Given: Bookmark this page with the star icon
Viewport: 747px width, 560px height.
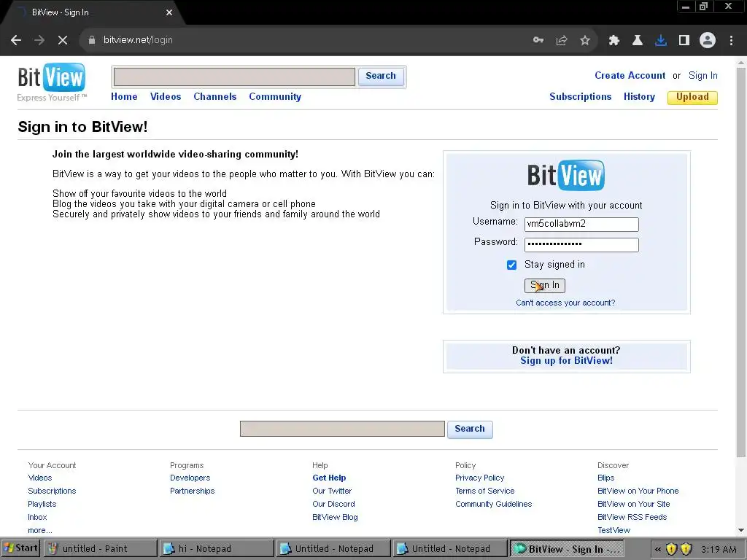Looking at the screenshot, I should [x=585, y=41].
